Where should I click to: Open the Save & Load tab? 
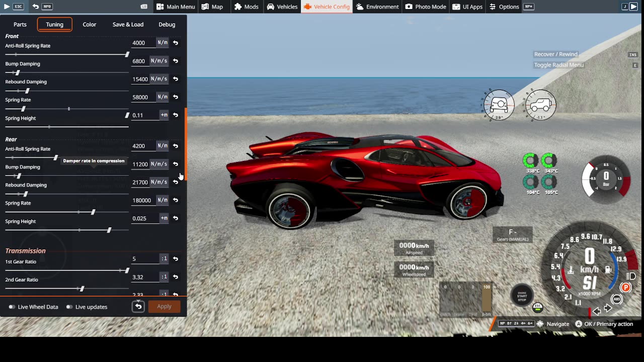(128, 24)
